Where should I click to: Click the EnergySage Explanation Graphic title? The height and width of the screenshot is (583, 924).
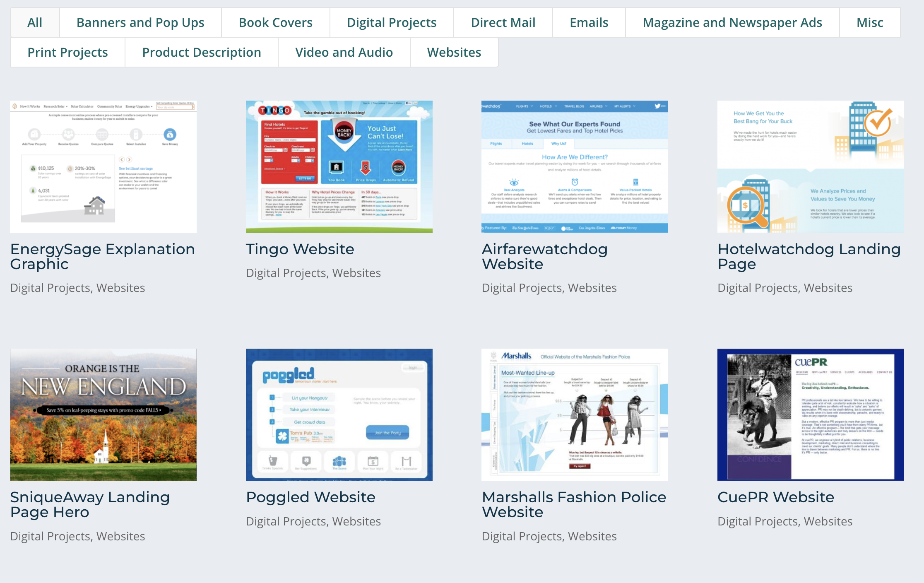(102, 257)
